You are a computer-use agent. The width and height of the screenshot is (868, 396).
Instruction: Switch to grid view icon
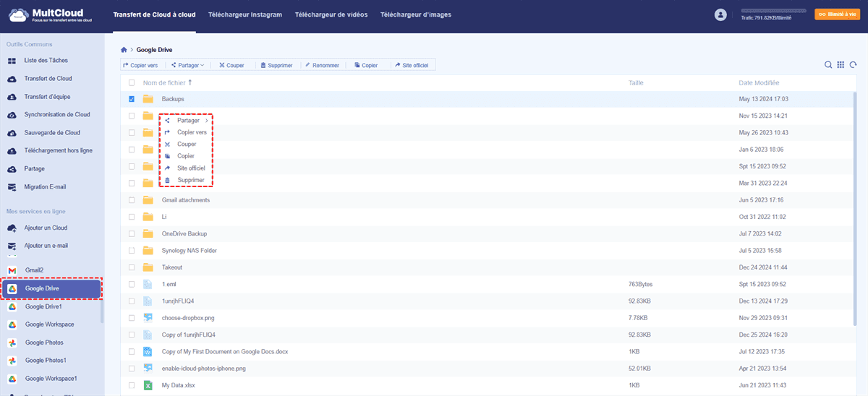pyautogui.click(x=841, y=65)
